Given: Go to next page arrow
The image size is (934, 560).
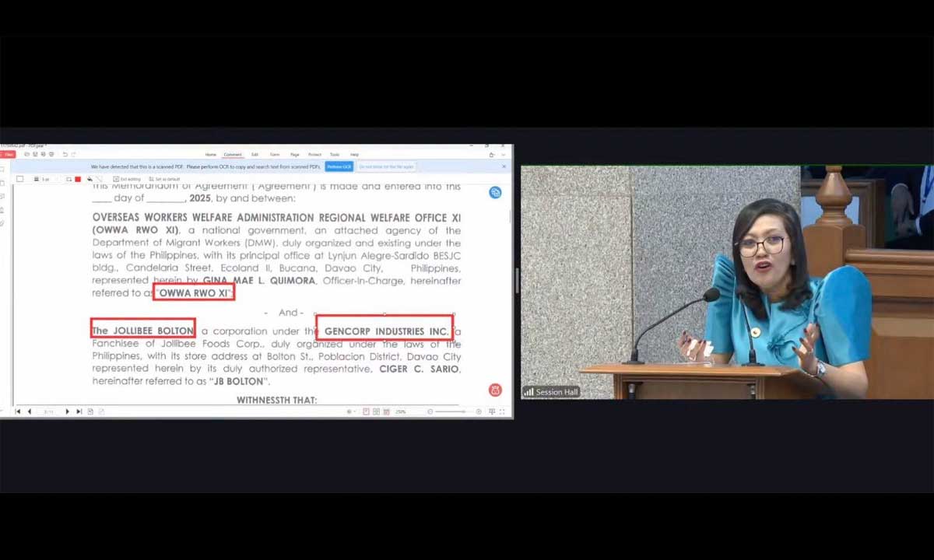Looking at the screenshot, I should (67, 411).
